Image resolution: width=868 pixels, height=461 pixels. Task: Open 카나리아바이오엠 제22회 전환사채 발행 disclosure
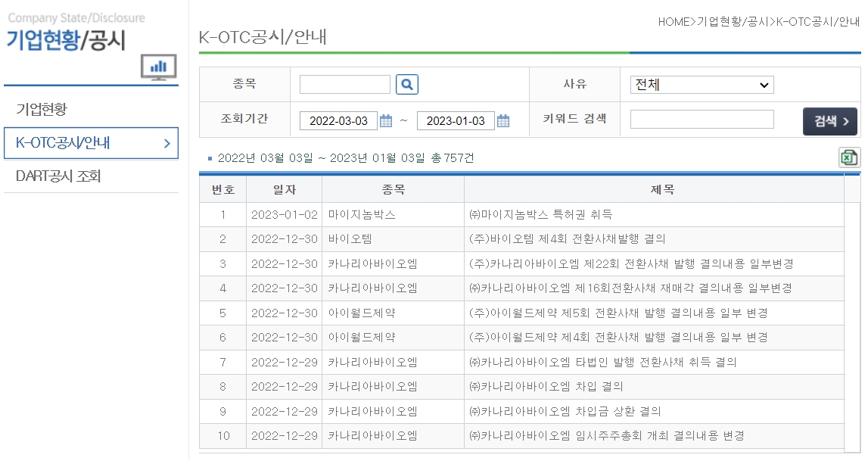pyautogui.click(x=631, y=263)
